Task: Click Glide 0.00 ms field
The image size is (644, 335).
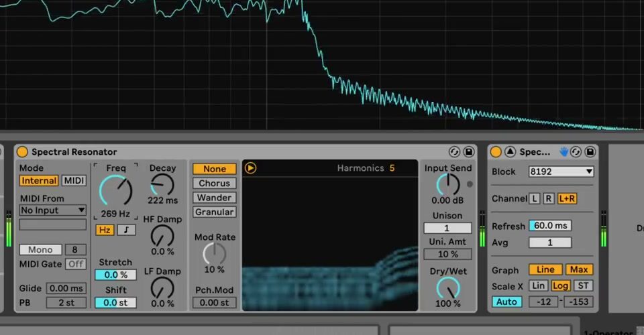Action: coord(66,288)
